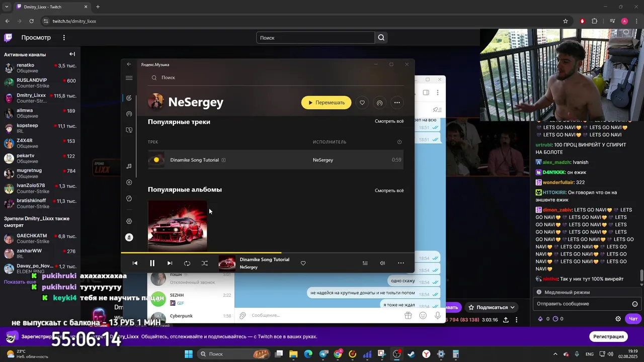Toggle shuffle in Yandex Music player
The image size is (644, 362).
click(x=205, y=263)
